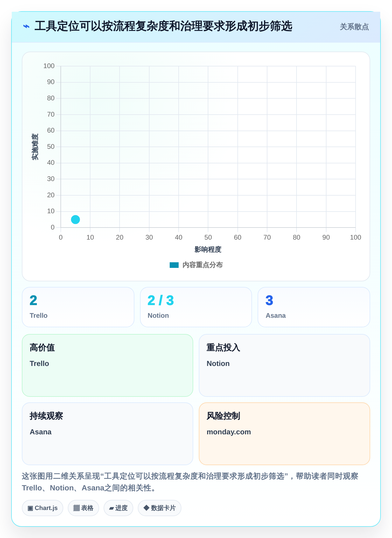Select the Trello stat card showing 2
392x538 pixels.
[78, 307]
